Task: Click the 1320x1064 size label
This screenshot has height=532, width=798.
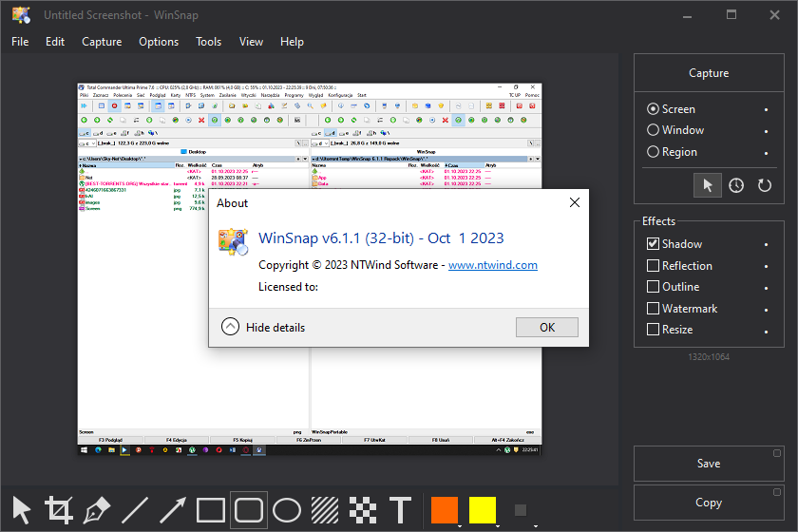Action: click(x=709, y=357)
